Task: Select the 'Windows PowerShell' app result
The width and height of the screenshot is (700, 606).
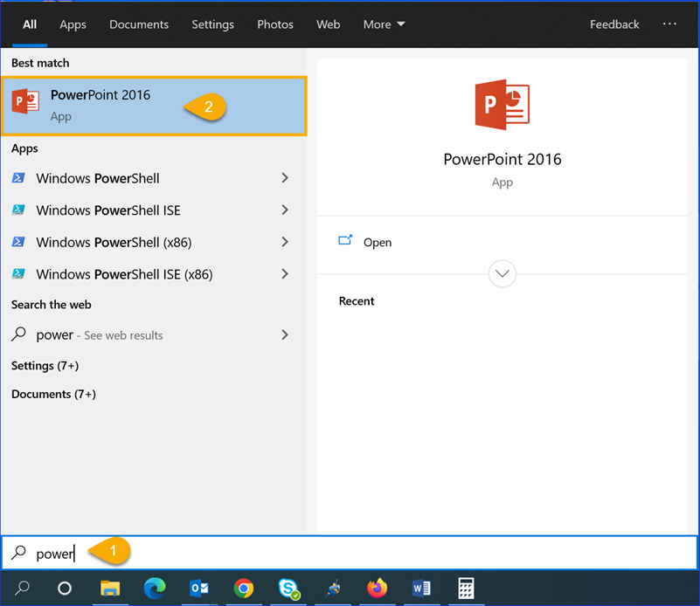Action: coord(154,178)
